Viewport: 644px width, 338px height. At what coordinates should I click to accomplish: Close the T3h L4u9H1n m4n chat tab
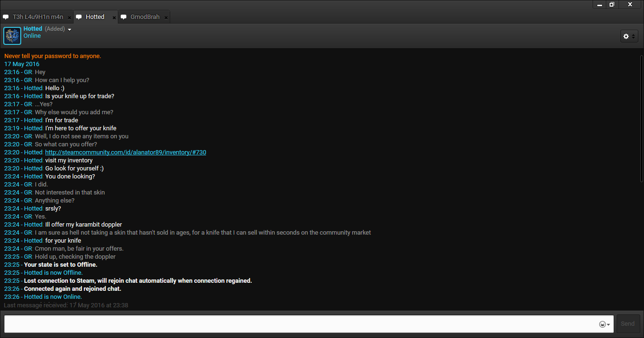click(x=69, y=17)
